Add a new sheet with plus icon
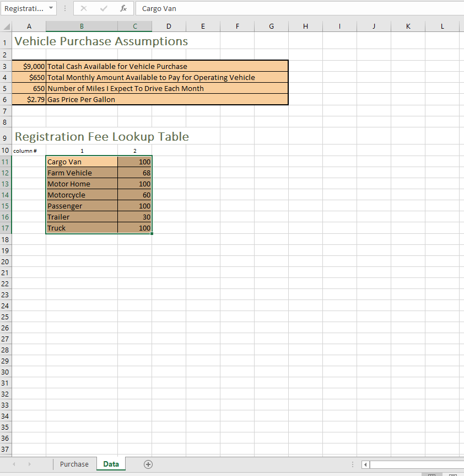Viewport: 464px width, 476px height. click(x=148, y=464)
